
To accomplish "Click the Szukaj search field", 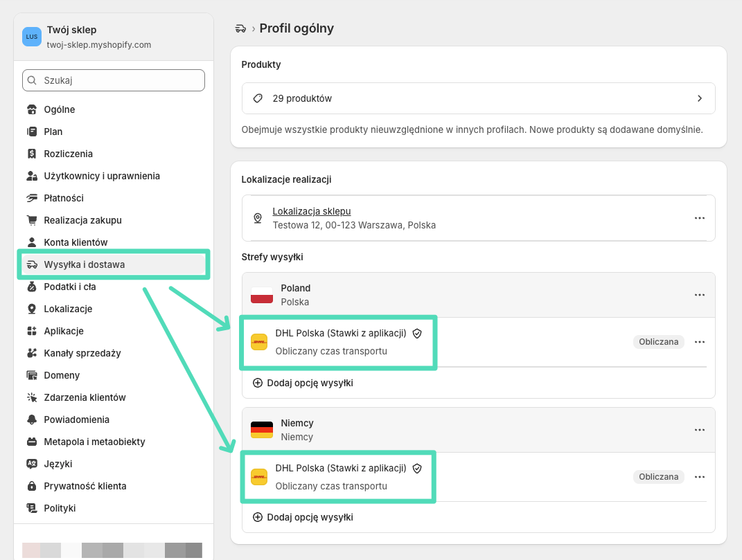I will coord(114,80).
